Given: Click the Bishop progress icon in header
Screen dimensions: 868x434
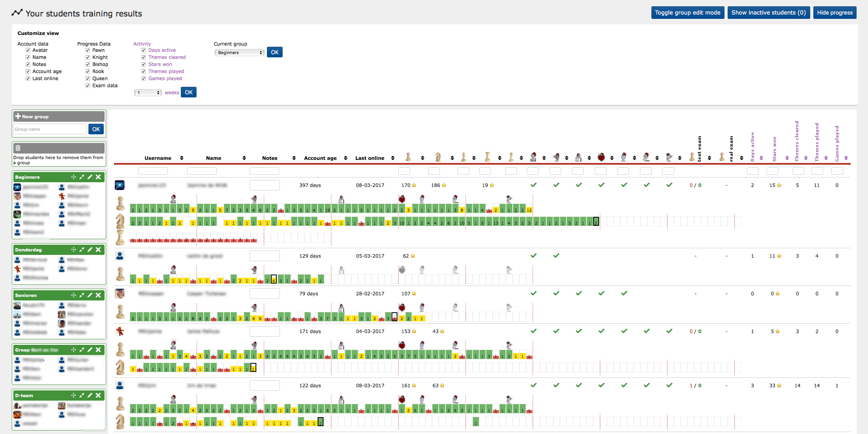Looking at the screenshot, I should click(464, 156).
